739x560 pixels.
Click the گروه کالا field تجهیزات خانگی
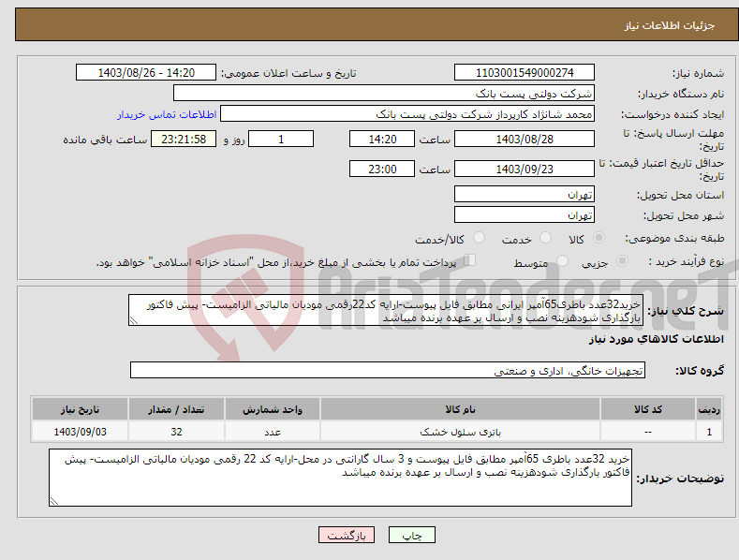pos(388,371)
